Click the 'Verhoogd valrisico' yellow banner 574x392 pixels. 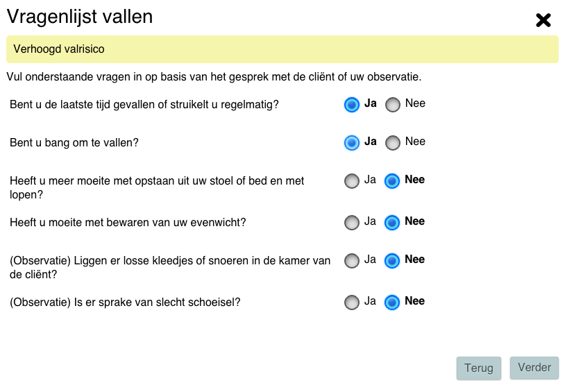pos(282,50)
